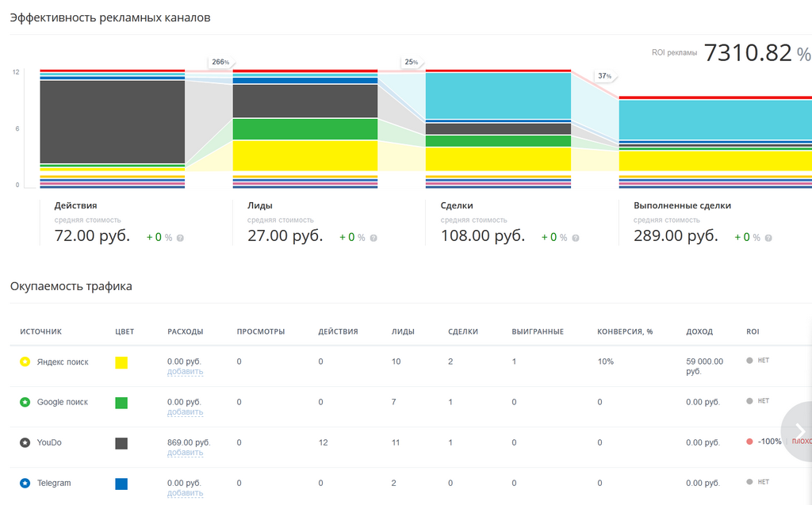
Task: Open the next-page arrow at the right edge
Action: click(x=799, y=431)
